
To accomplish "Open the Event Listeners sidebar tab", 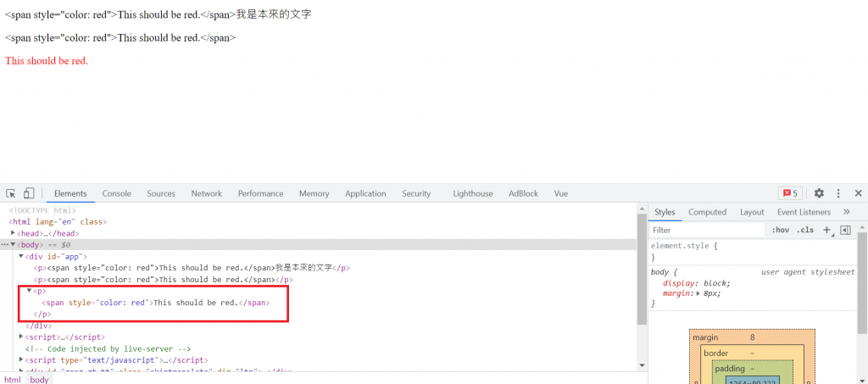I will 804,212.
